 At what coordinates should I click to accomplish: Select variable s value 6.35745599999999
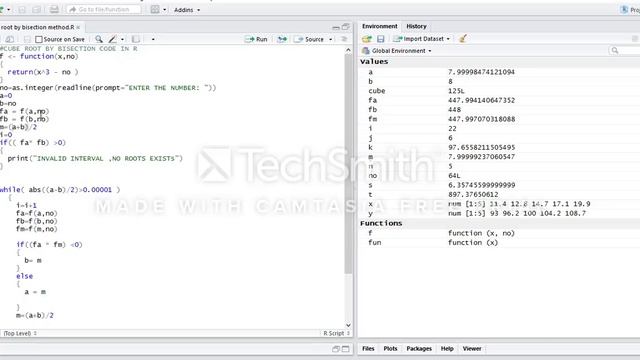(499, 185)
